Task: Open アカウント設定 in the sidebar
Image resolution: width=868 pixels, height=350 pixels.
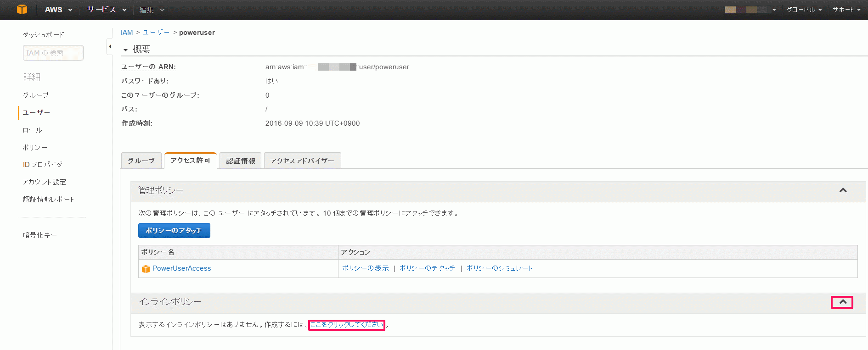Action: 44,182
